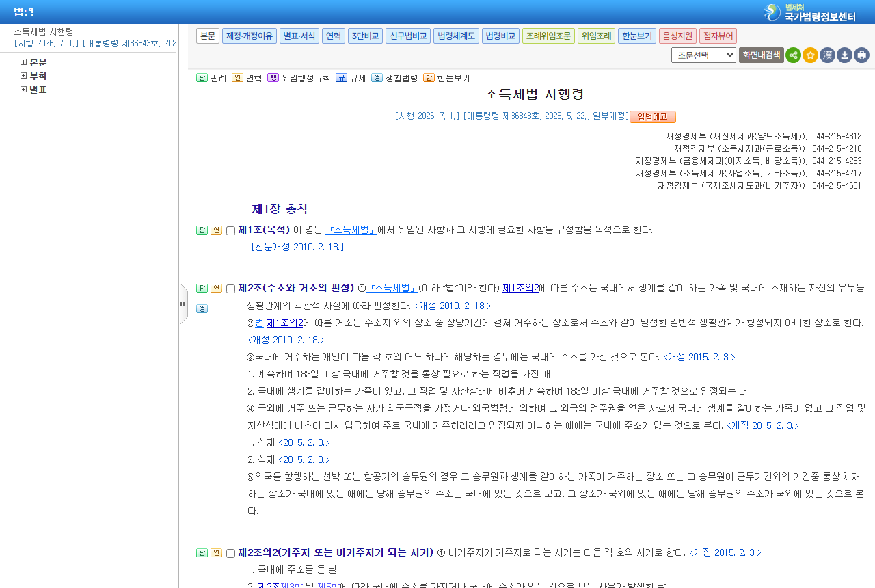Select checkbox for 제1조(목적)
This screenshot has width=875, height=588.
point(230,231)
